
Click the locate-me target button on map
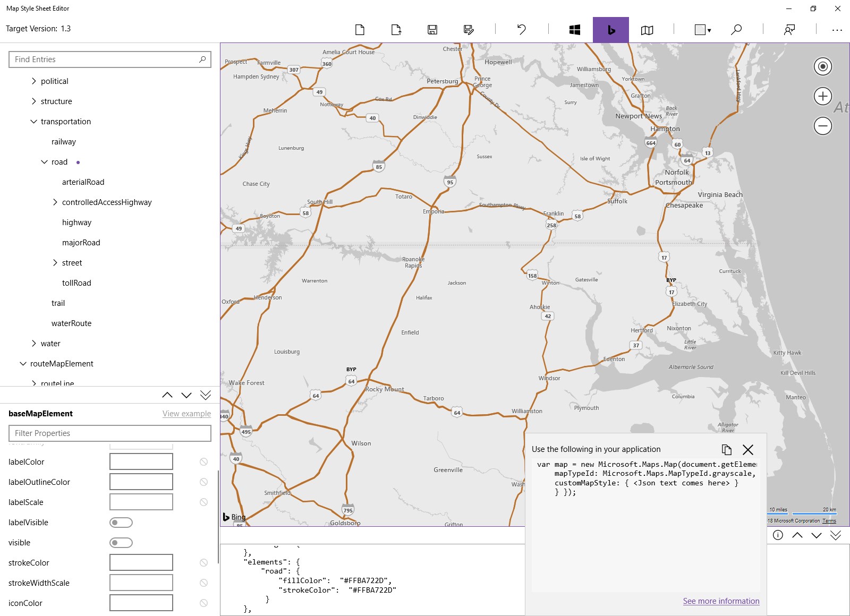[823, 66]
